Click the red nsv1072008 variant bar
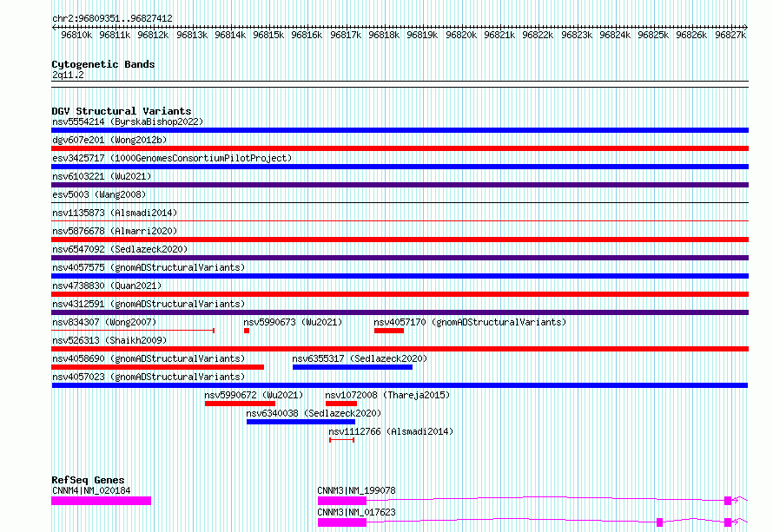 341,404
